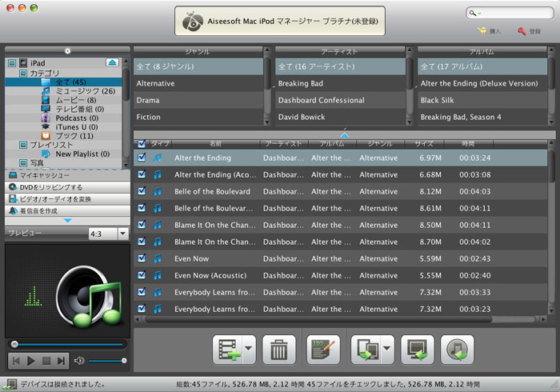The width and height of the screenshot is (560, 392).
Task: Select the Drama genre
Action: pyautogui.click(x=149, y=100)
